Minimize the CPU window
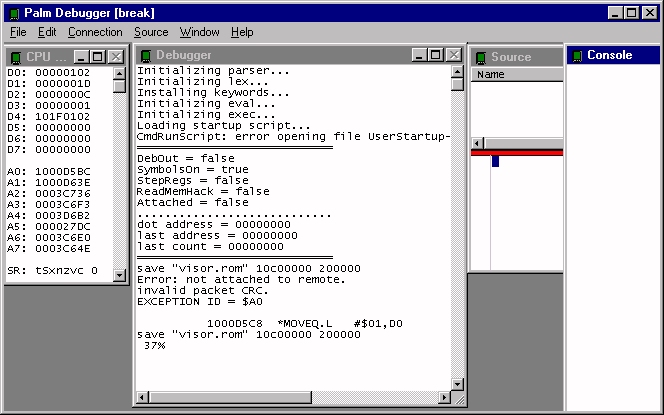 click(81, 57)
